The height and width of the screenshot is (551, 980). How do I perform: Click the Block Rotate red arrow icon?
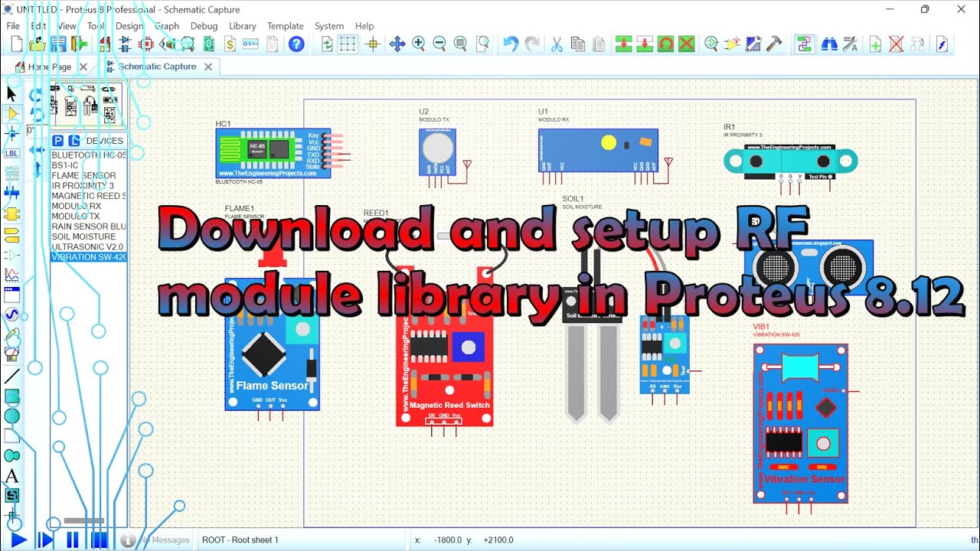(x=666, y=44)
